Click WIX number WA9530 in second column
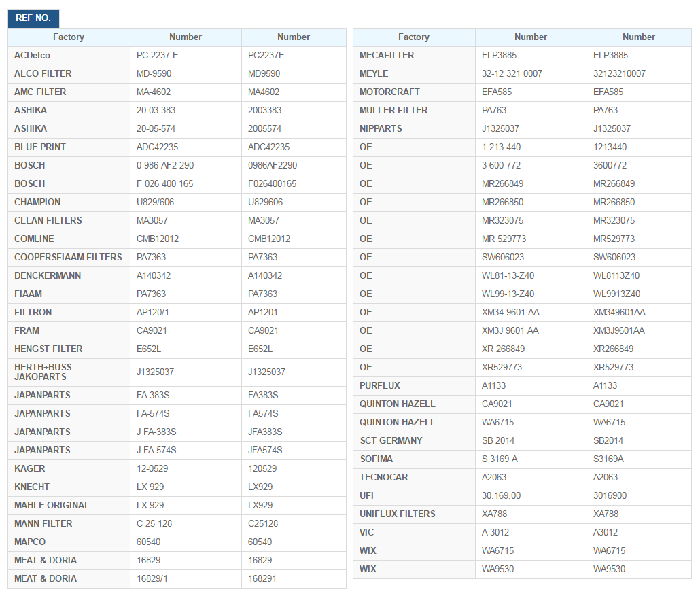 pos(497,569)
